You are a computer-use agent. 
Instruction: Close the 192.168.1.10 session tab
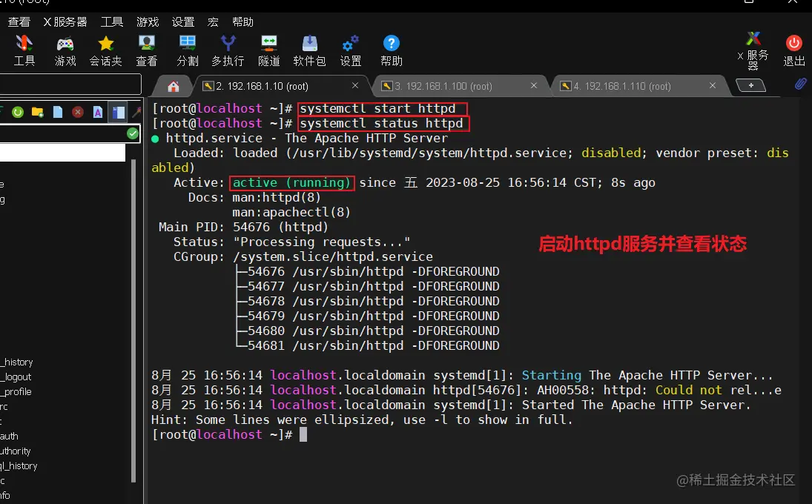point(355,85)
